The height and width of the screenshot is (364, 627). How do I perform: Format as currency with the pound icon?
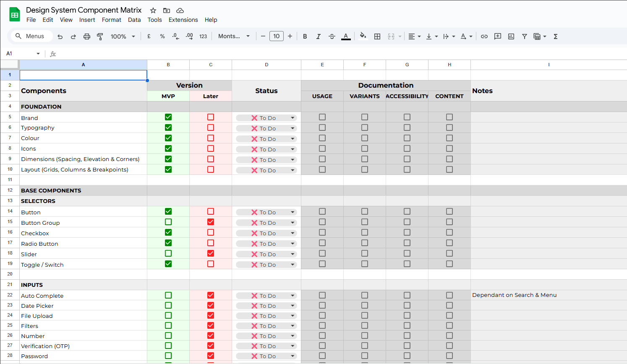149,36
